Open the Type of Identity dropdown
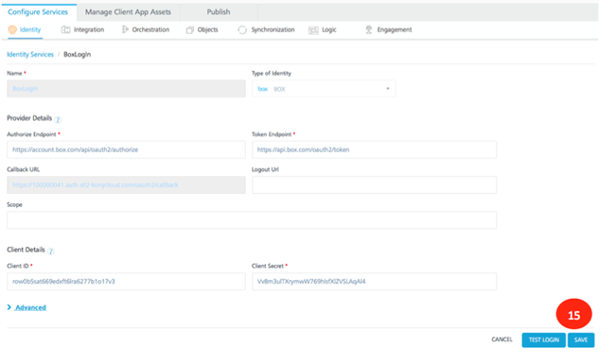This screenshot has height=364, width=615. pyautogui.click(x=324, y=89)
